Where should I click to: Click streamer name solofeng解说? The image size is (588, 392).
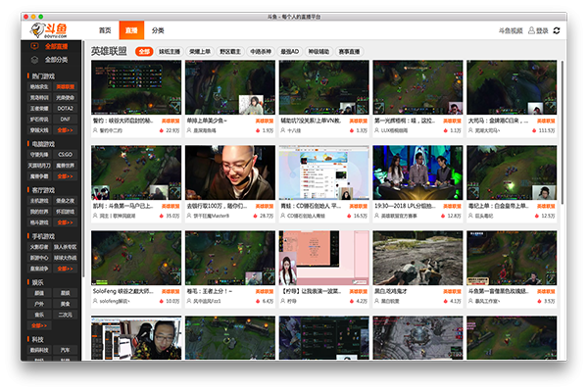tap(115, 301)
